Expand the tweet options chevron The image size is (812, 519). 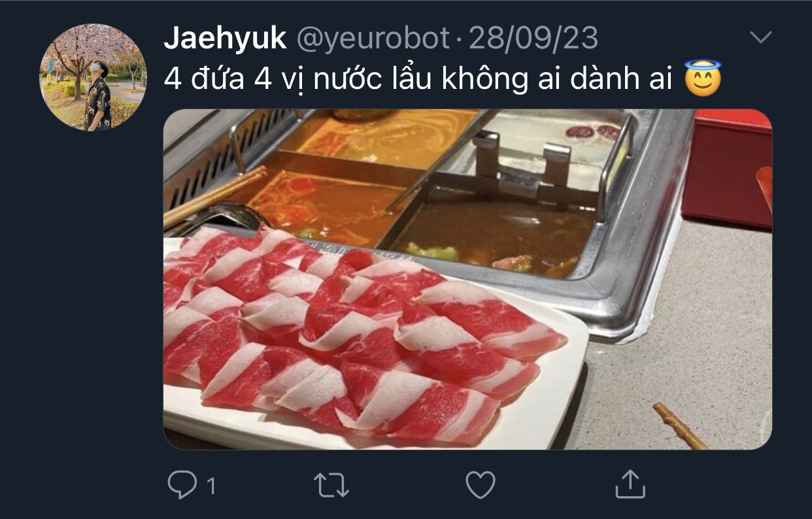(760, 38)
